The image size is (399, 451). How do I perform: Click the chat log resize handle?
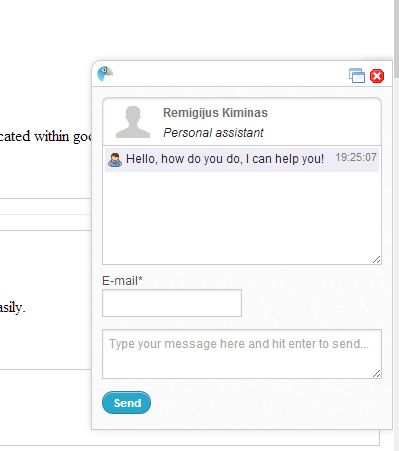[377, 260]
